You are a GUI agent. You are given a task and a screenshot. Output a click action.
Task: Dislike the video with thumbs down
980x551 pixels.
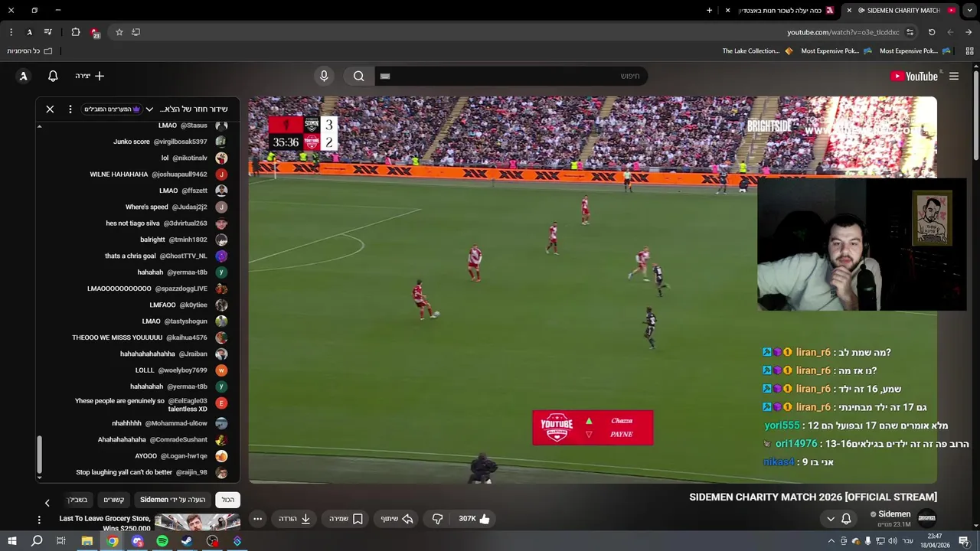tap(437, 519)
